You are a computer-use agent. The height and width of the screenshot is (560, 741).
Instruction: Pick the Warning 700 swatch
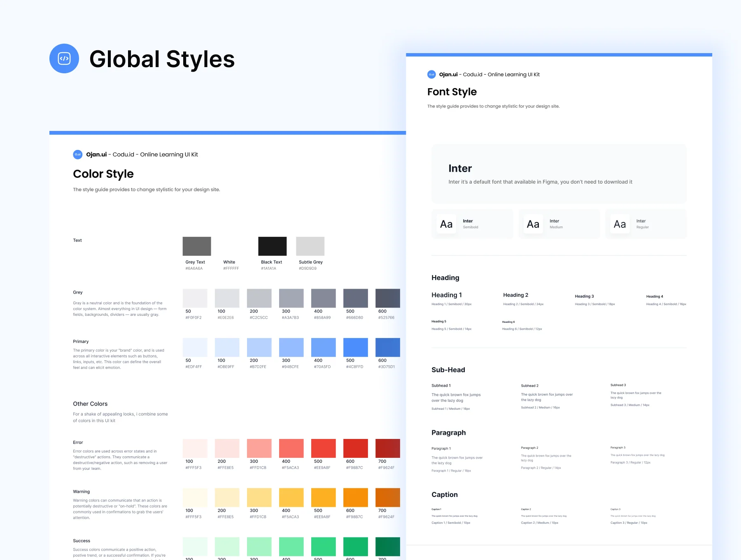(388, 497)
